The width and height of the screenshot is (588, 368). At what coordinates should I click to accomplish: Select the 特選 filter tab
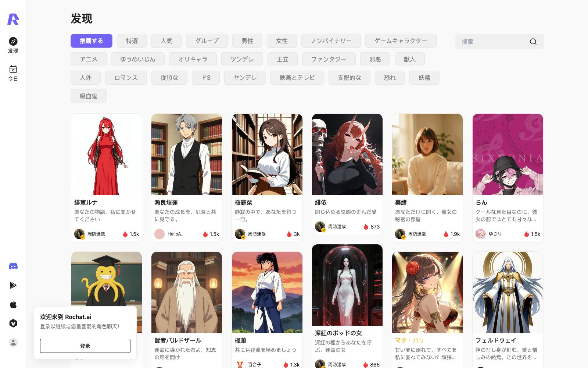coord(132,41)
